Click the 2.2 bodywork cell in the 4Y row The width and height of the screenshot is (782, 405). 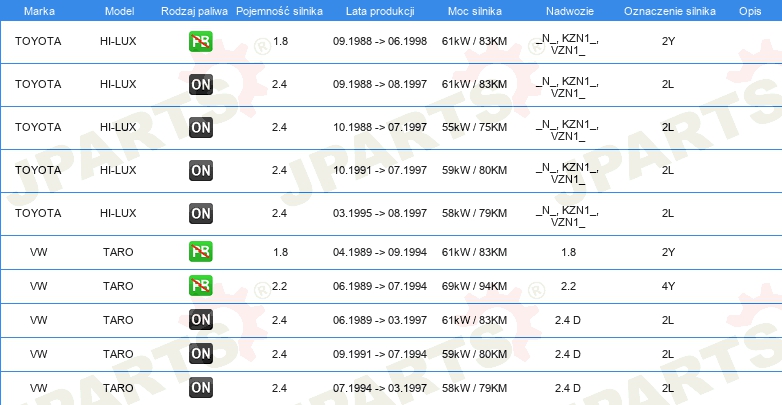click(569, 286)
